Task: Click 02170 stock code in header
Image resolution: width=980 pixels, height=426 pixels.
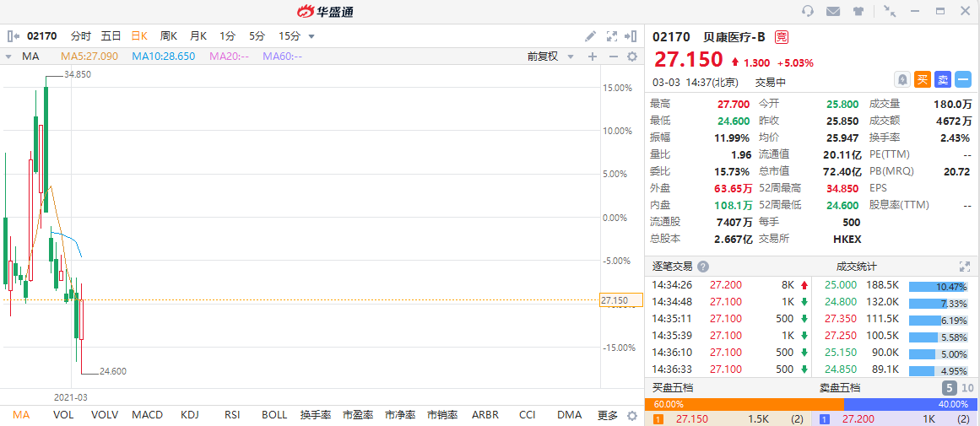Action: pos(670,37)
